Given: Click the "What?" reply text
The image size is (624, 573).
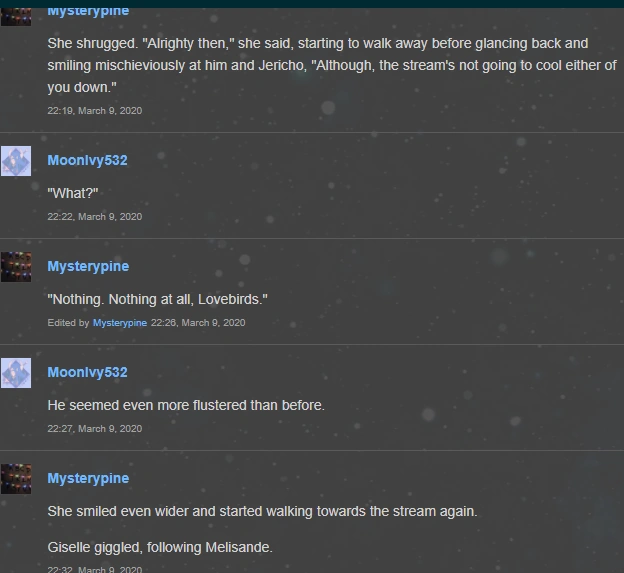Looking at the screenshot, I should click(73, 193).
